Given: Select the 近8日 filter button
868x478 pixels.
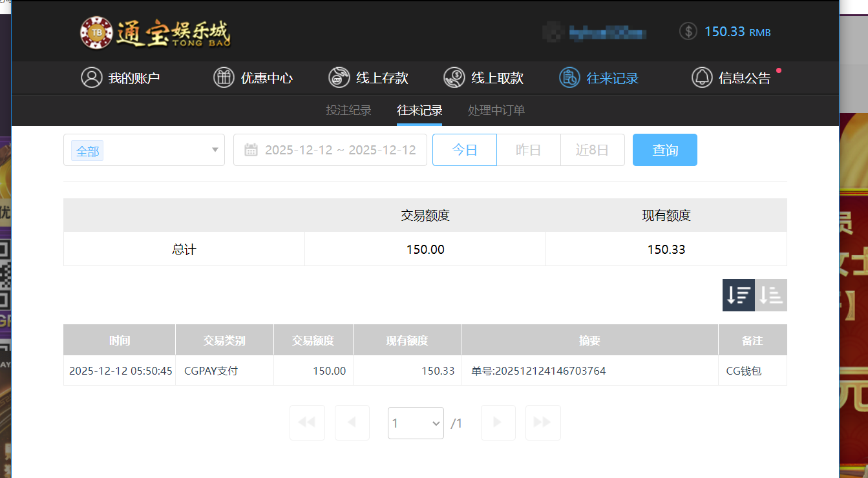Looking at the screenshot, I should coord(592,149).
